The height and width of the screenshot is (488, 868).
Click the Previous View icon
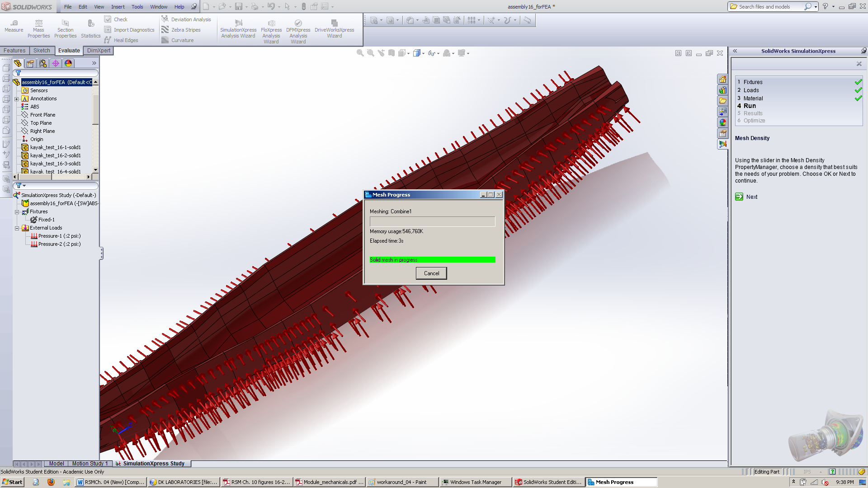pyautogui.click(x=381, y=53)
